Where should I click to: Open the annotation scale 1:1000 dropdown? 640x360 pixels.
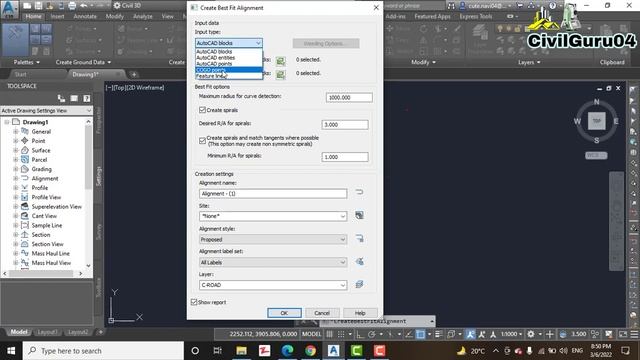[511, 334]
